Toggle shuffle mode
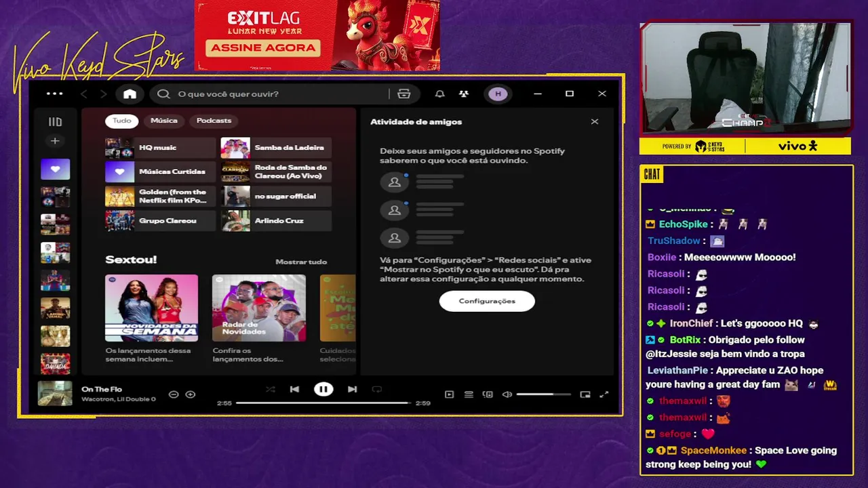The width and height of the screenshot is (868, 488). click(x=271, y=389)
